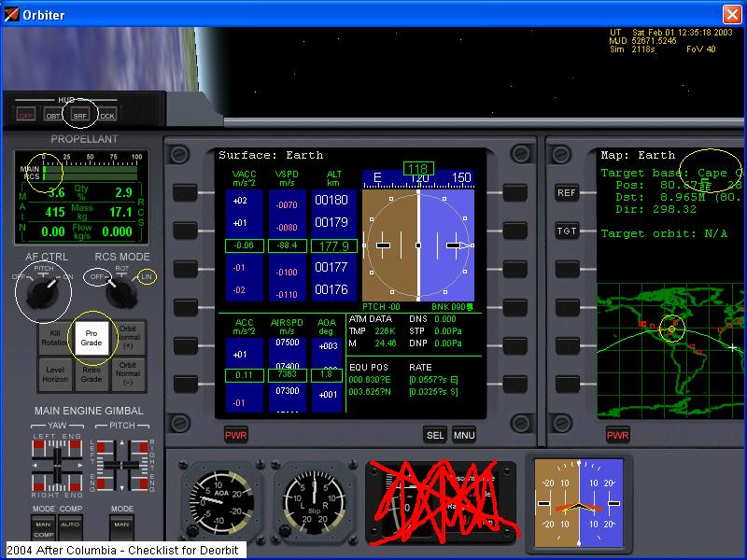The width and height of the screenshot is (747, 560).
Task: Click 'Map: Earth' MFD title
Action: [x=638, y=155]
